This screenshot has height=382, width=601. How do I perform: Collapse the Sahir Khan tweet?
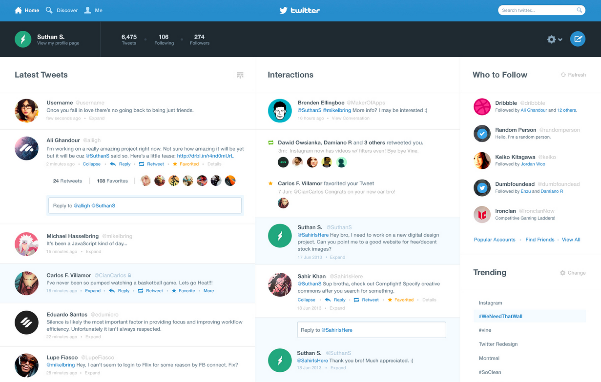307,300
